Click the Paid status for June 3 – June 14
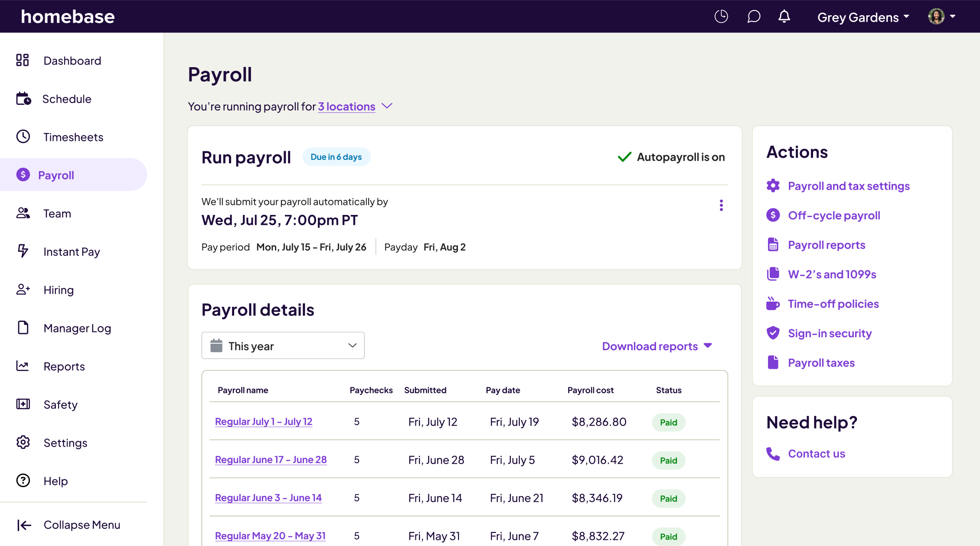Screen dimensions: 980x546 [x=668, y=499]
